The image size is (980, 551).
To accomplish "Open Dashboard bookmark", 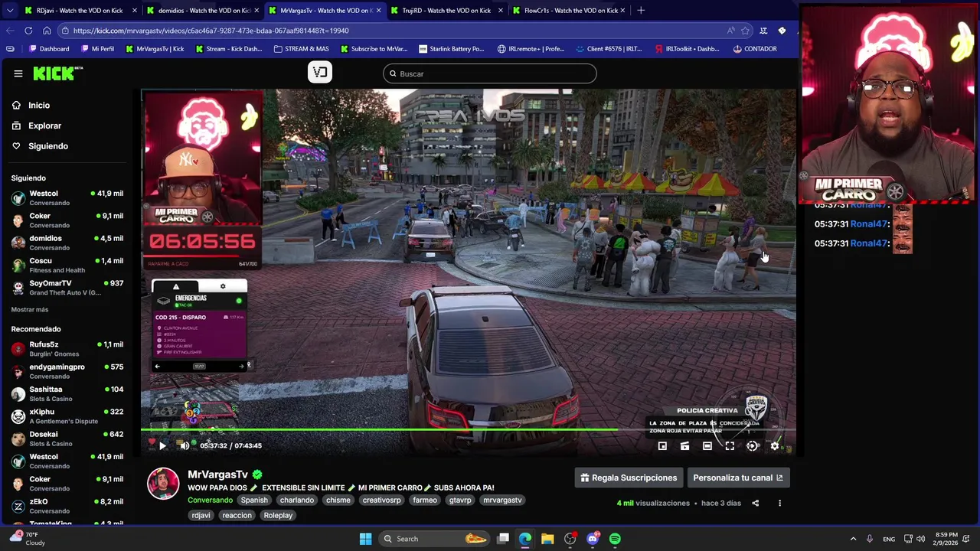I will [x=48, y=49].
